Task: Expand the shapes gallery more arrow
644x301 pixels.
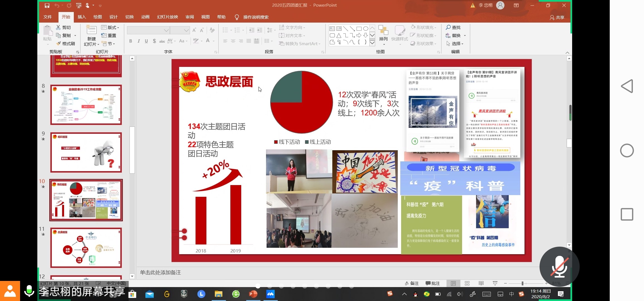Action: [372, 43]
